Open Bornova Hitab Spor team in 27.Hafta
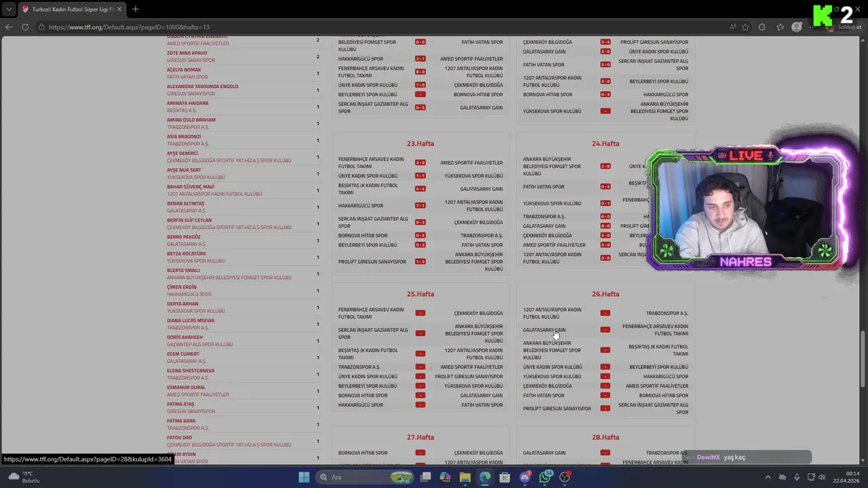868x488 pixels. [x=363, y=453]
